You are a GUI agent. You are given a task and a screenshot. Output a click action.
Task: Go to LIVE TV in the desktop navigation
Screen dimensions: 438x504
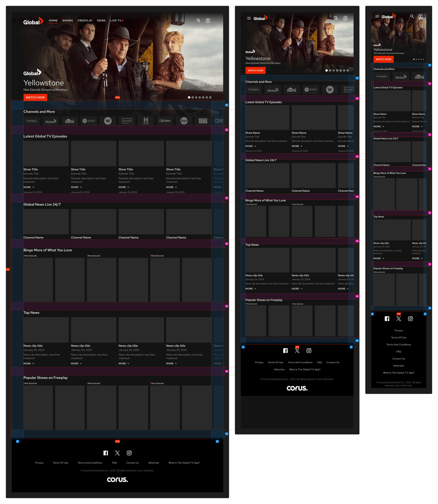tap(116, 20)
